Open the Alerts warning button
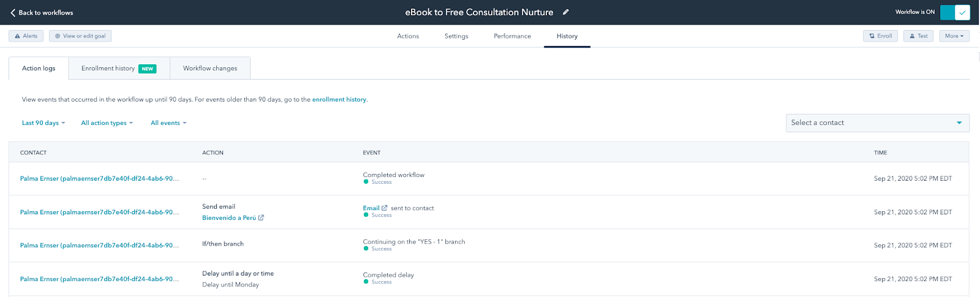The width and height of the screenshot is (980, 297). pyautogui.click(x=26, y=36)
